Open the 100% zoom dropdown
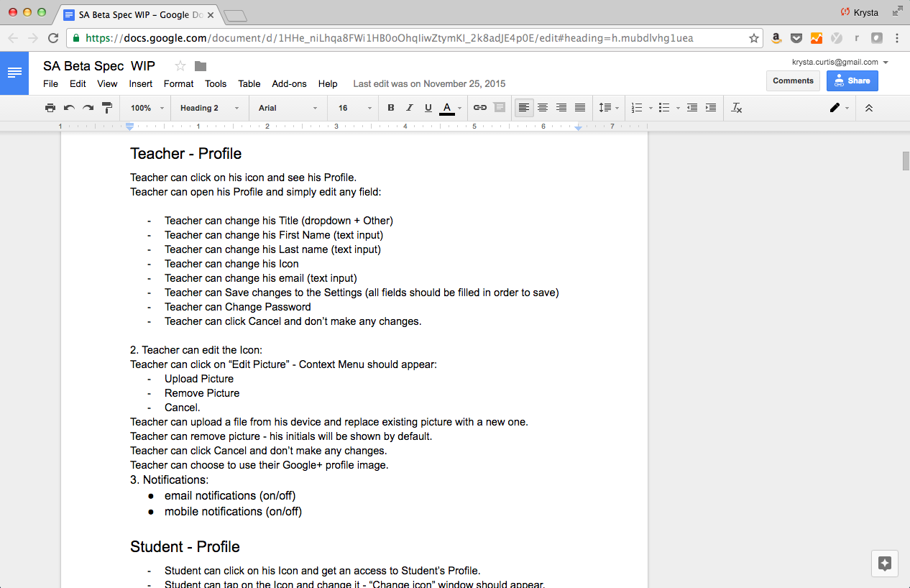Screen dimensions: 910x588 147,108
